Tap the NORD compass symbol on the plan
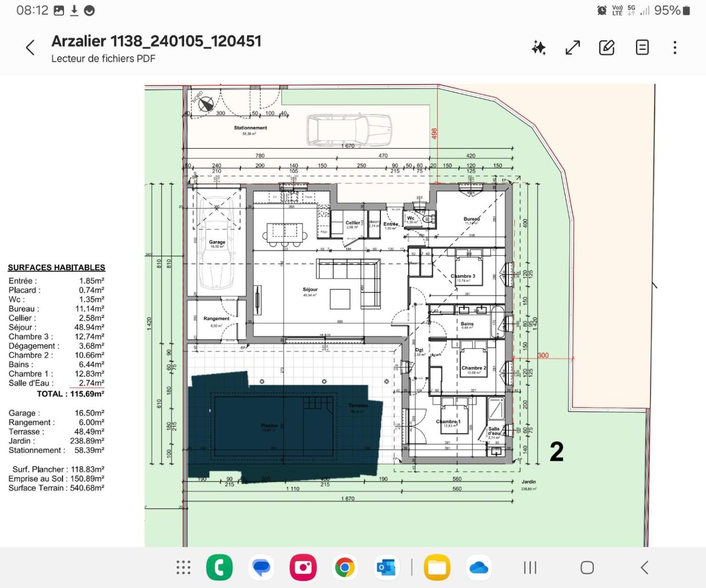This screenshot has height=588, width=706. (x=205, y=104)
